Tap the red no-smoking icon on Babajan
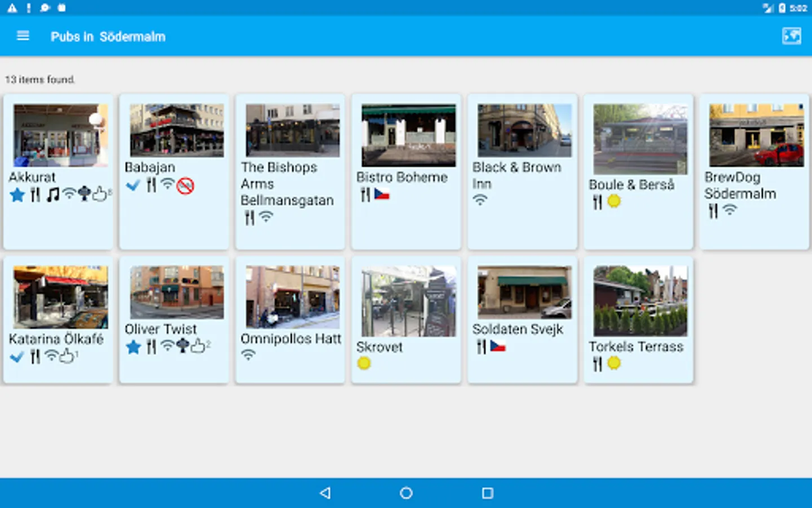 [186, 186]
